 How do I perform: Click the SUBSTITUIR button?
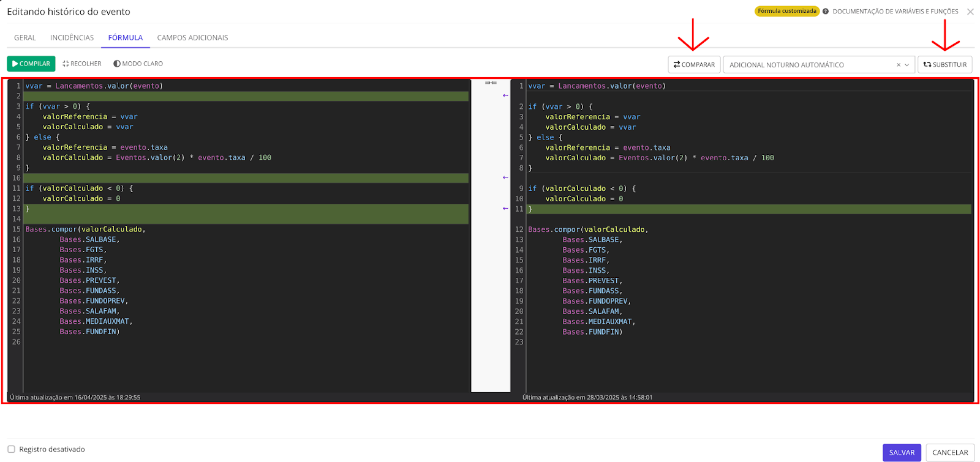(x=944, y=64)
